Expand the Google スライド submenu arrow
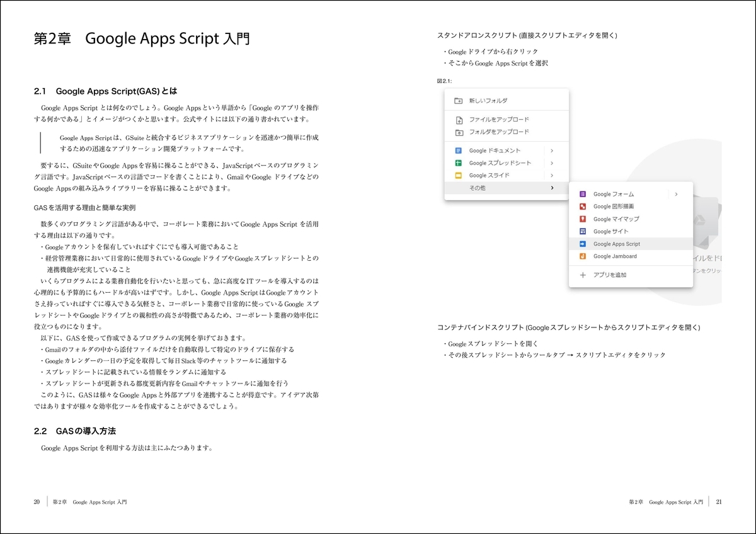The height and width of the screenshot is (534, 756). pyautogui.click(x=552, y=176)
